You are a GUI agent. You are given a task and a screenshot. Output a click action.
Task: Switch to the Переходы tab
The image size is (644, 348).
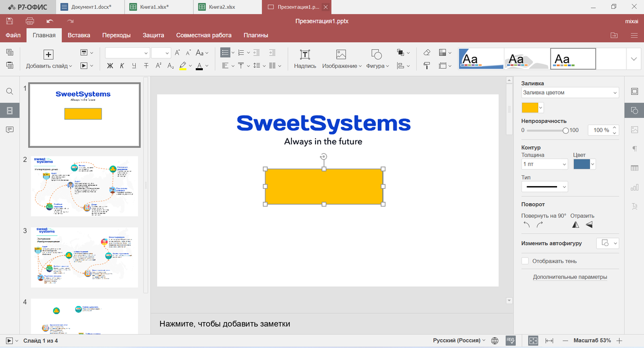[x=116, y=35]
